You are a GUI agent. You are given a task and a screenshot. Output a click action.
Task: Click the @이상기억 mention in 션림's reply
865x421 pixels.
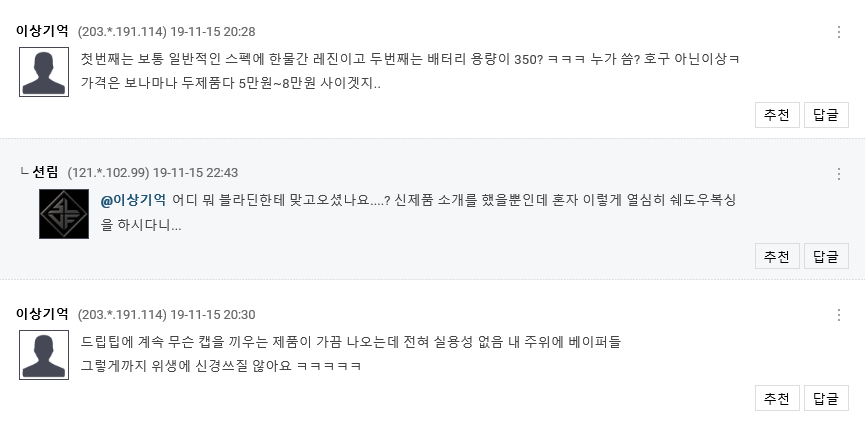[x=133, y=200]
